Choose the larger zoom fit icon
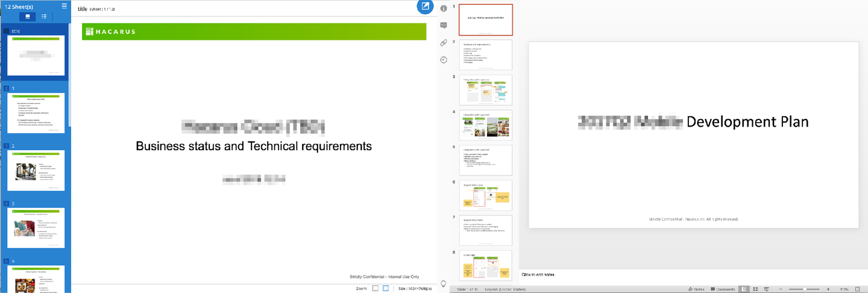 (x=386, y=289)
